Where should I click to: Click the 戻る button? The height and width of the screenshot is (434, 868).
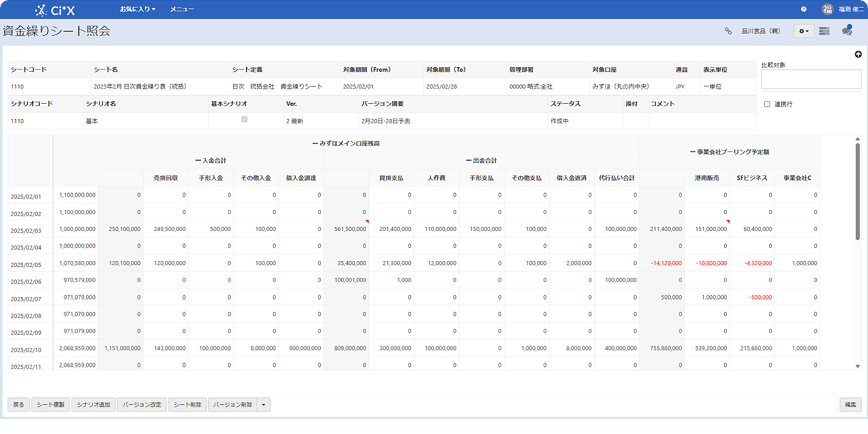(x=18, y=405)
